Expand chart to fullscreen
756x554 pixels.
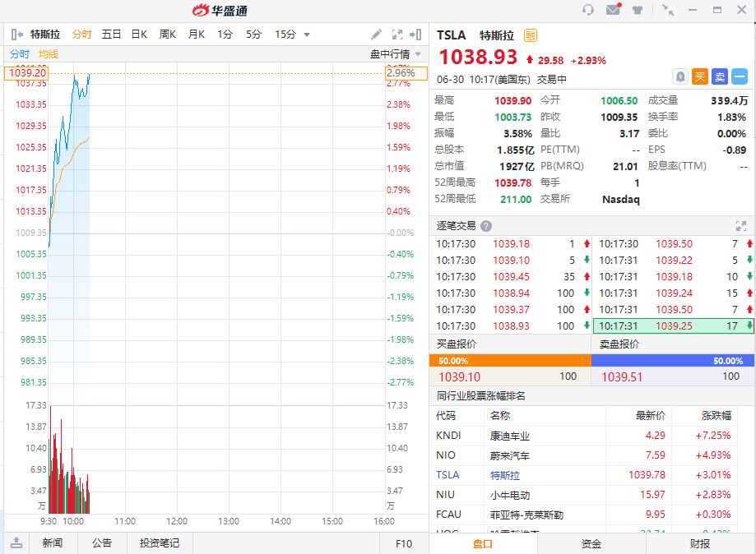(397, 35)
